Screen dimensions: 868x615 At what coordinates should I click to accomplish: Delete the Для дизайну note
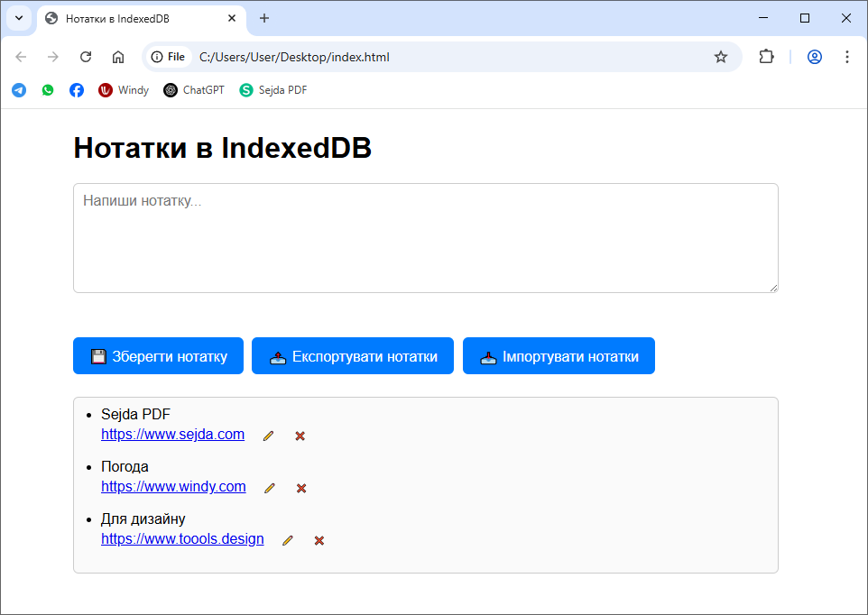pos(319,540)
